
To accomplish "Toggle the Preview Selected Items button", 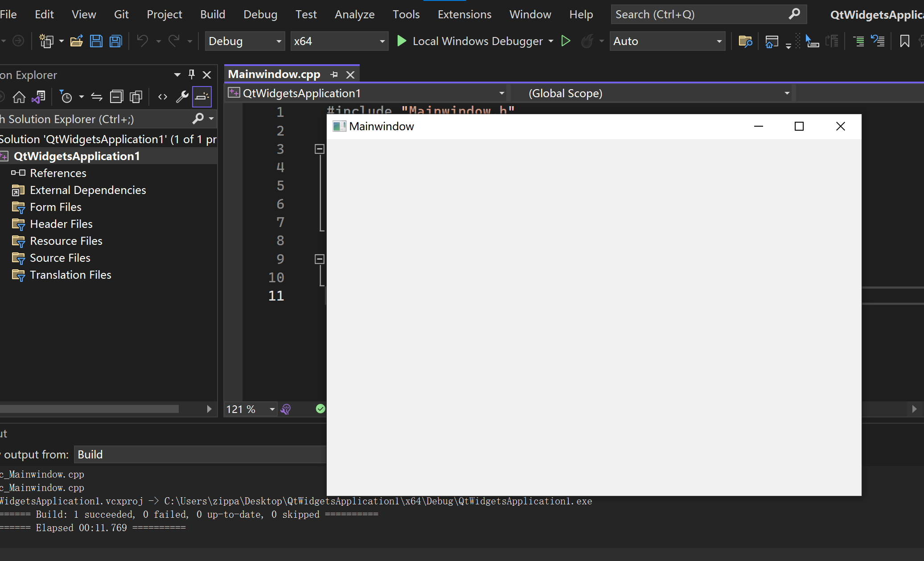I will pyautogui.click(x=201, y=97).
